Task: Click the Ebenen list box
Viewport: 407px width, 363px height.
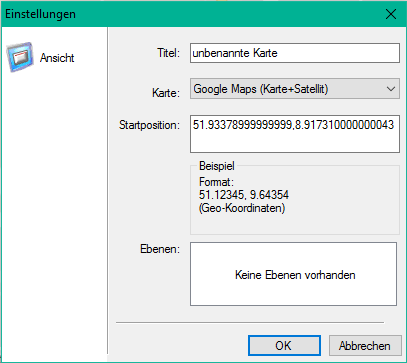Action: click(x=293, y=274)
